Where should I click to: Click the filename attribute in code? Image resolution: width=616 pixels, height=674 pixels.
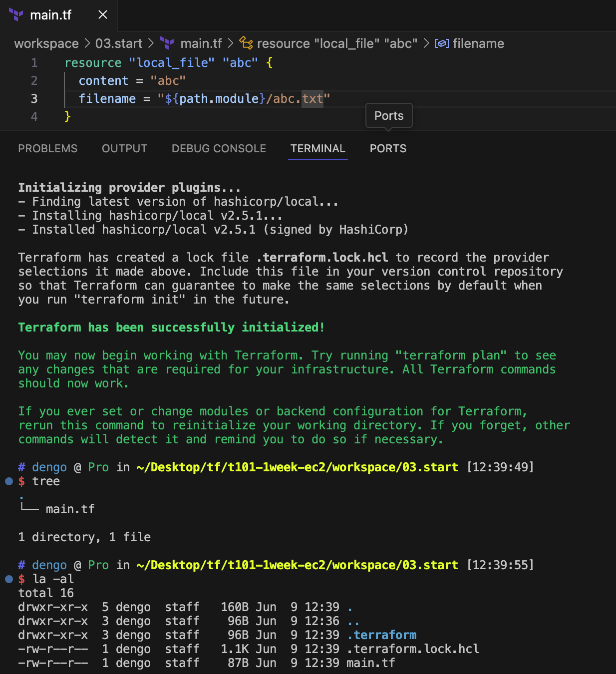(x=107, y=99)
